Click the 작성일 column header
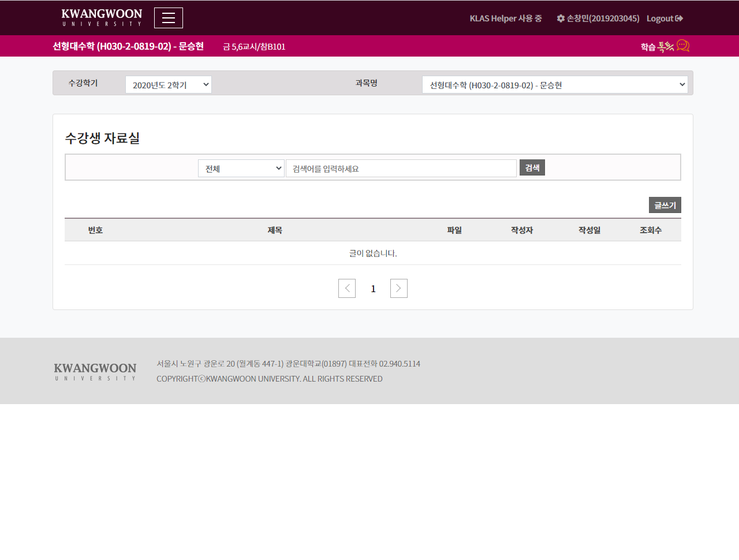This screenshot has width=739, height=560. pyautogui.click(x=589, y=230)
